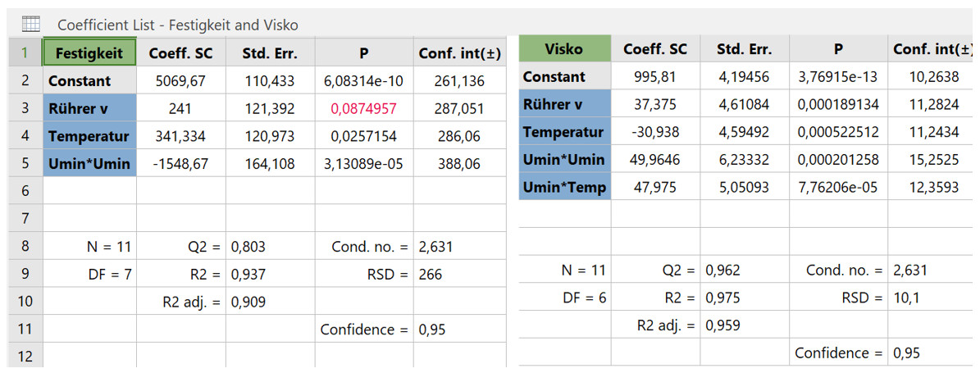Select the Coeff. SC header in Festigkeit table

(x=180, y=53)
